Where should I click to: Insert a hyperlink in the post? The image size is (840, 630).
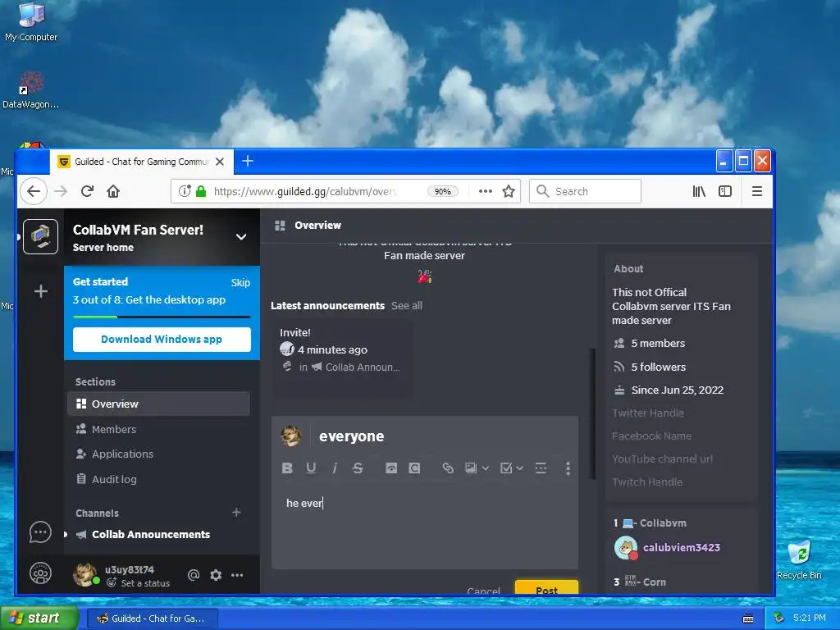coord(448,468)
